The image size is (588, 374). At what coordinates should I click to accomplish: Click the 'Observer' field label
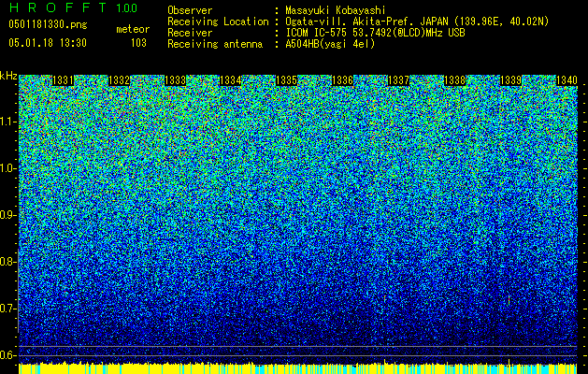[190, 10]
